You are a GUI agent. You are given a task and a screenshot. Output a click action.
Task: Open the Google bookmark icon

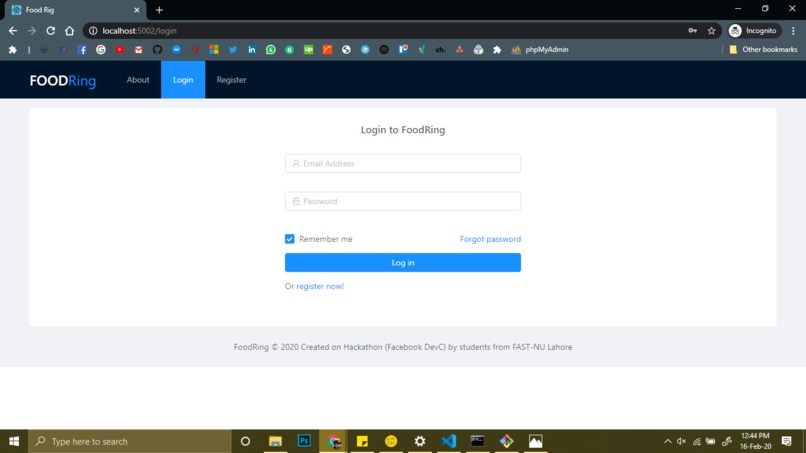[101, 50]
